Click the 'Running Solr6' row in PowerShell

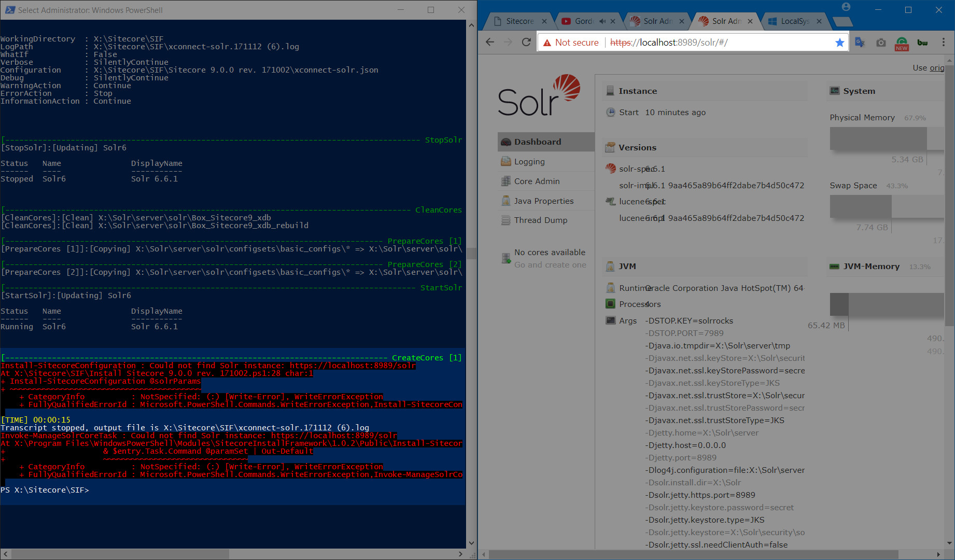click(x=89, y=327)
